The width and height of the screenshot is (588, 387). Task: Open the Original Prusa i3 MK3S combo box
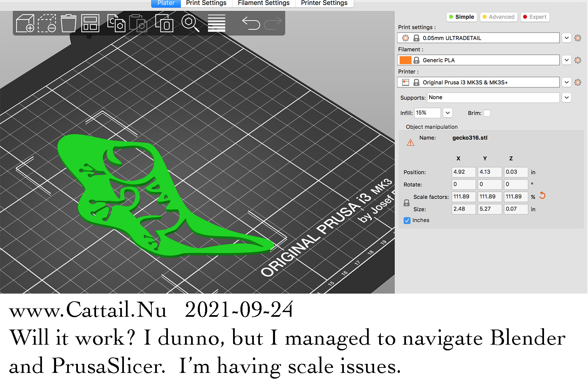[x=478, y=82]
